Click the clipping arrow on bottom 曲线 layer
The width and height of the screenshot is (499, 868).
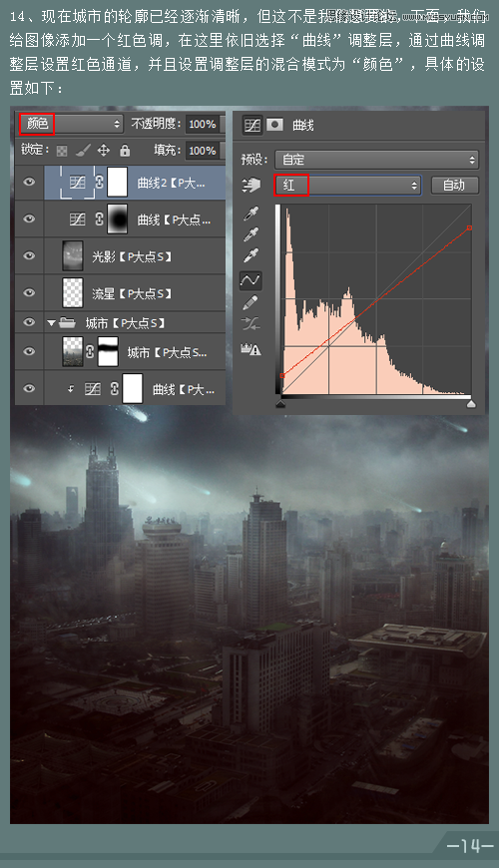[71, 389]
